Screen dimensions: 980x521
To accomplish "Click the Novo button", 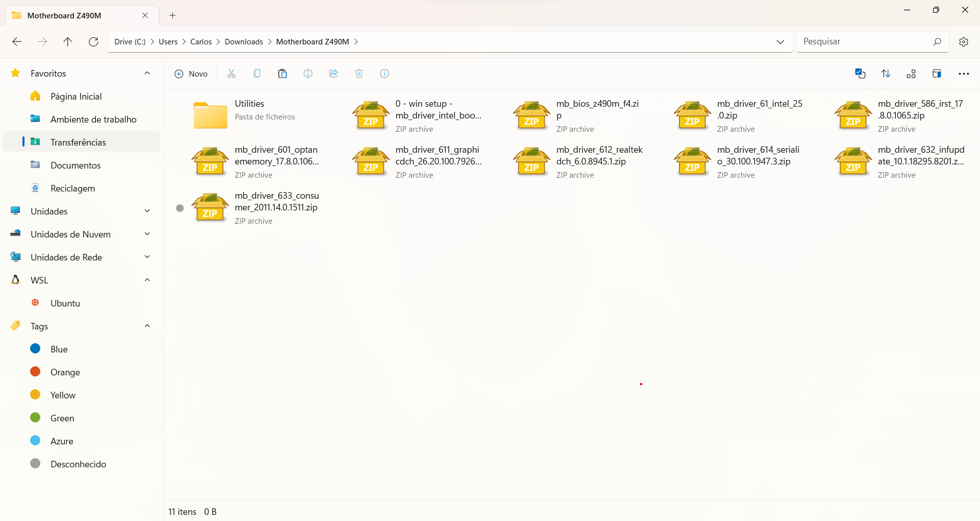I will [191, 74].
